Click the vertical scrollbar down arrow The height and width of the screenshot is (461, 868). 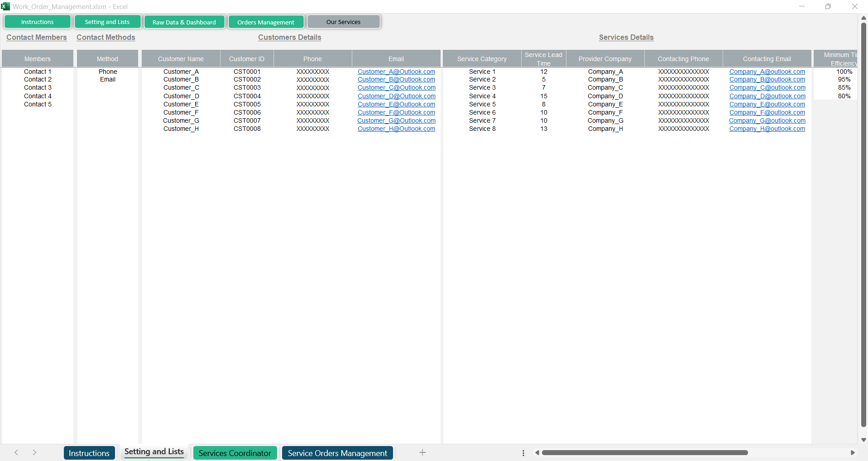(863, 440)
